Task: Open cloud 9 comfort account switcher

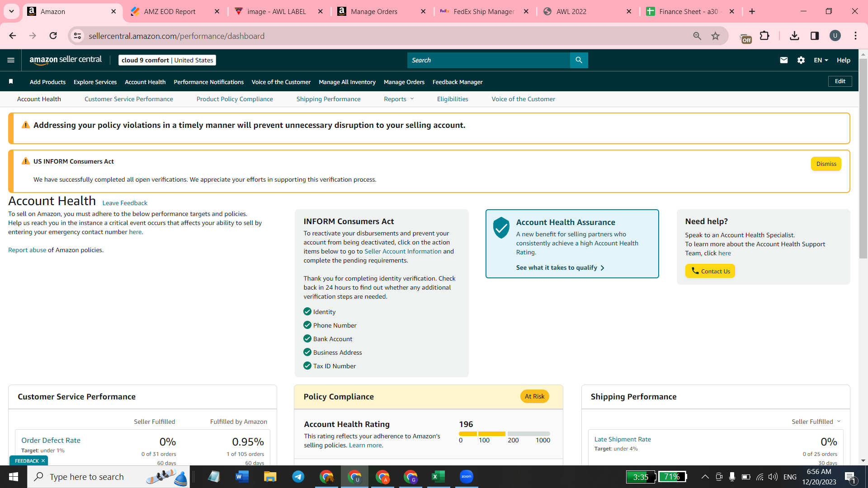Action: [x=167, y=60]
